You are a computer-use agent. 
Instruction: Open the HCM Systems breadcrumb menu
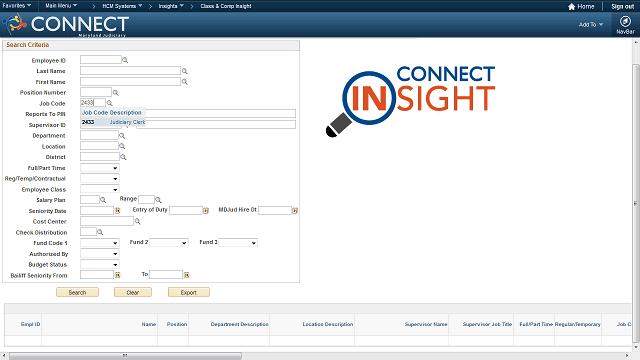pyautogui.click(x=122, y=6)
